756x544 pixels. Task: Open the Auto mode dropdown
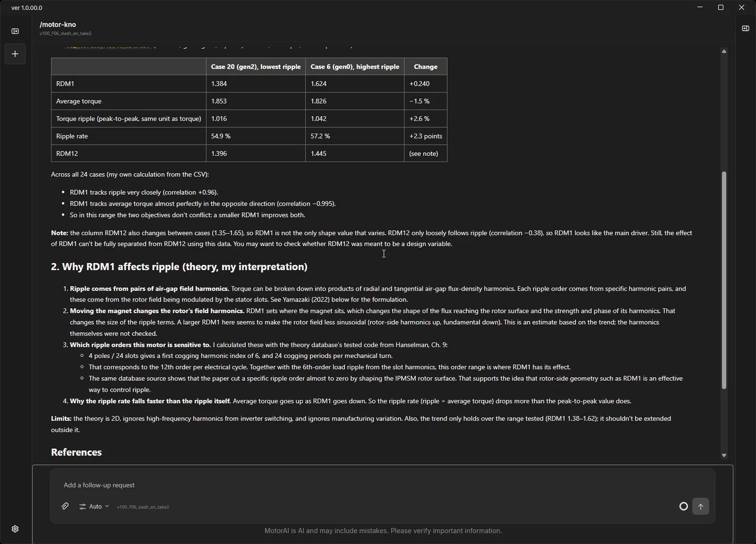pyautogui.click(x=94, y=506)
